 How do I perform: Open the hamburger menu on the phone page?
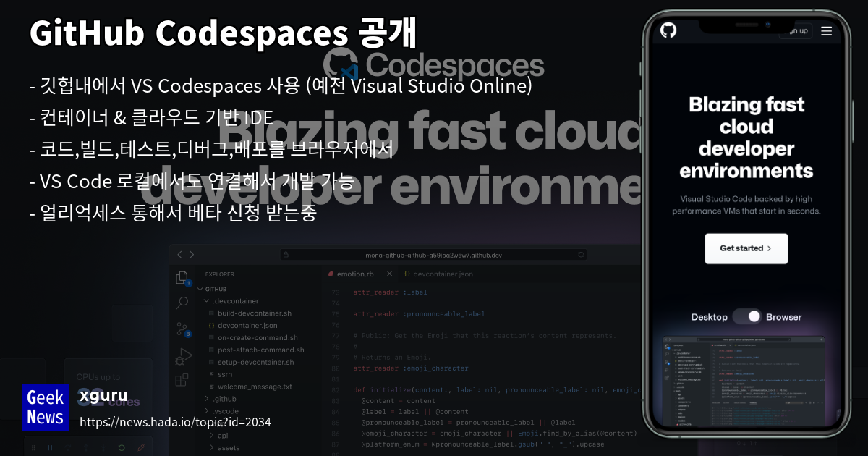[827, 31]
